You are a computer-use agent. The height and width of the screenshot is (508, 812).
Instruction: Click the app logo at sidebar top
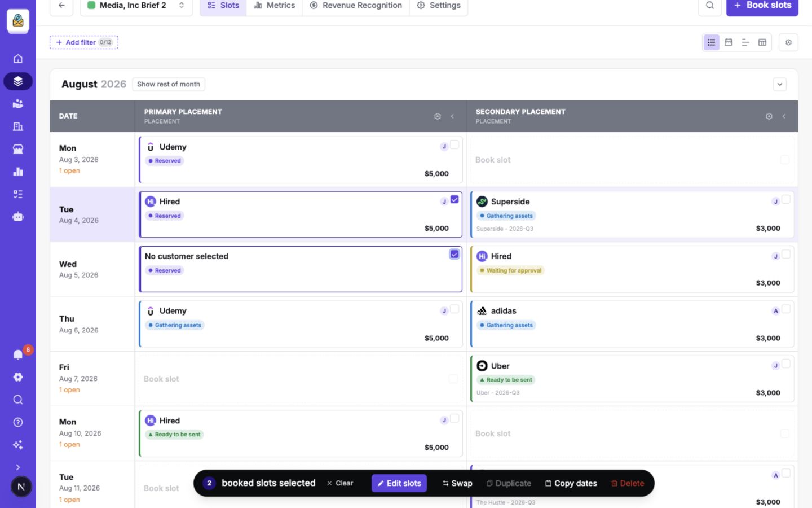point(18,21)
